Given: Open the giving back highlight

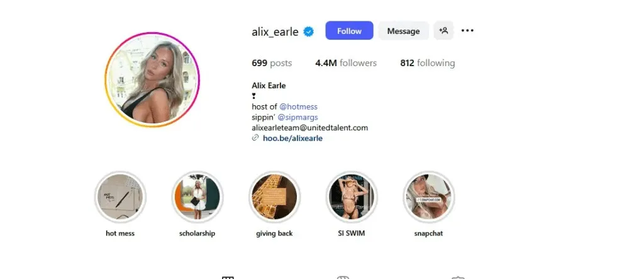Looking at the screenshot, I should (x=274, y=196).
